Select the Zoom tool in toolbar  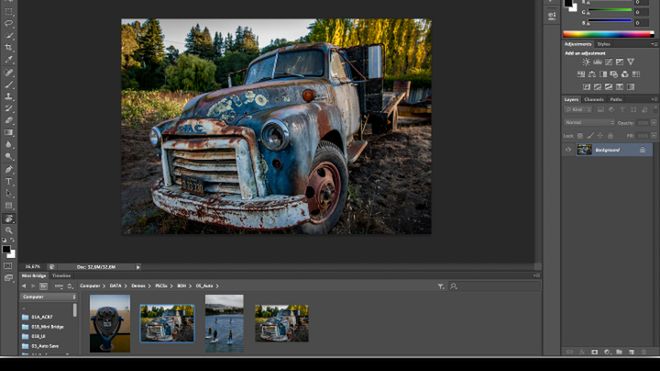(x=8, y=230)
